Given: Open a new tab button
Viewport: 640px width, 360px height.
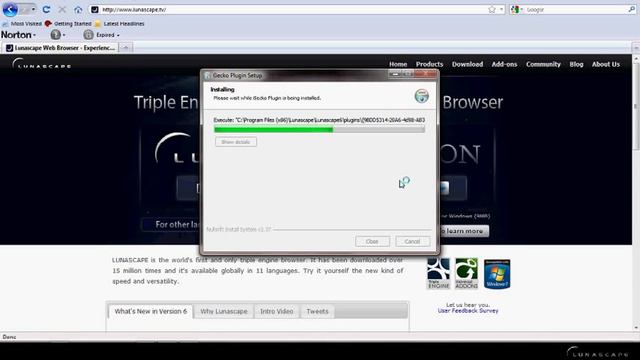Looking at the screenshot, I should tap(126, 48).
